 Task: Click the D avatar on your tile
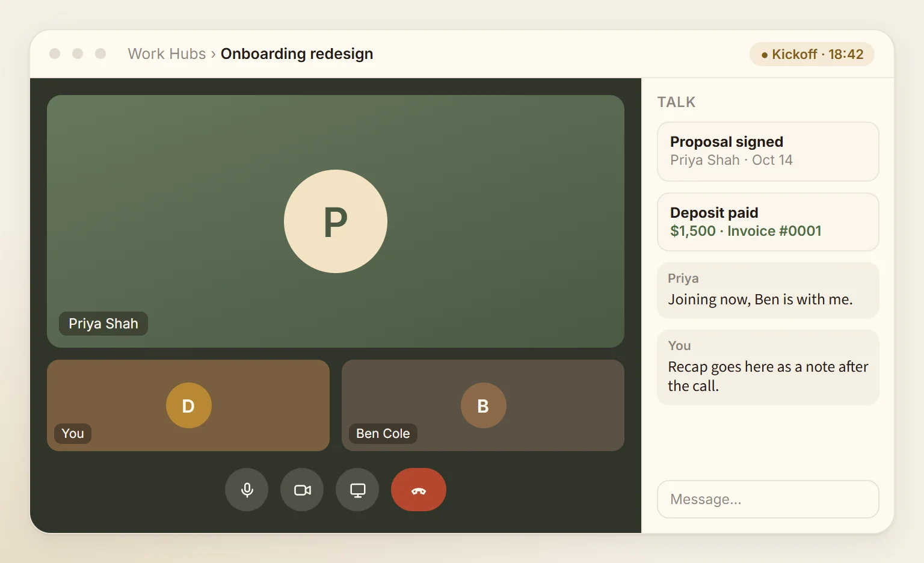pos(188,405)
